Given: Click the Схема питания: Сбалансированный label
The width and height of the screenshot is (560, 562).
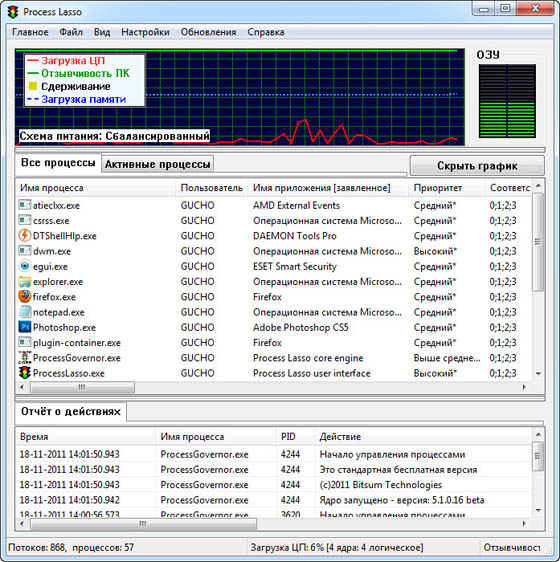Looking at the screenshot, I should pyautogui.click(x=114, y=137).
